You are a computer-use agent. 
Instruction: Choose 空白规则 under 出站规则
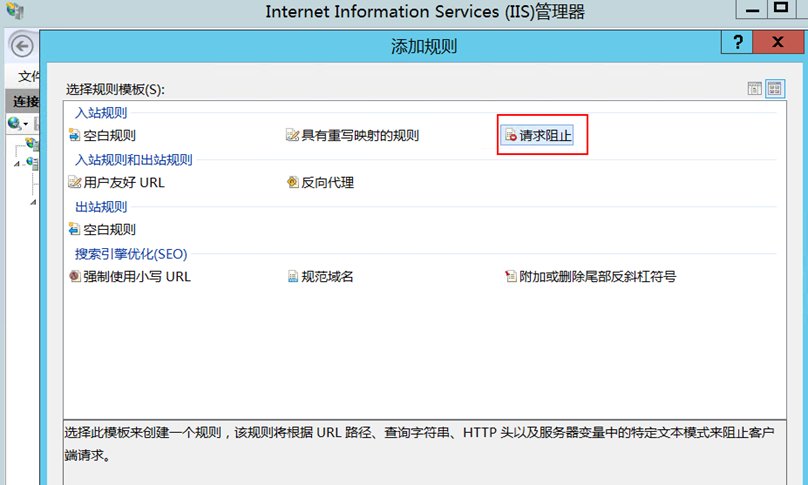pos(109,230)
